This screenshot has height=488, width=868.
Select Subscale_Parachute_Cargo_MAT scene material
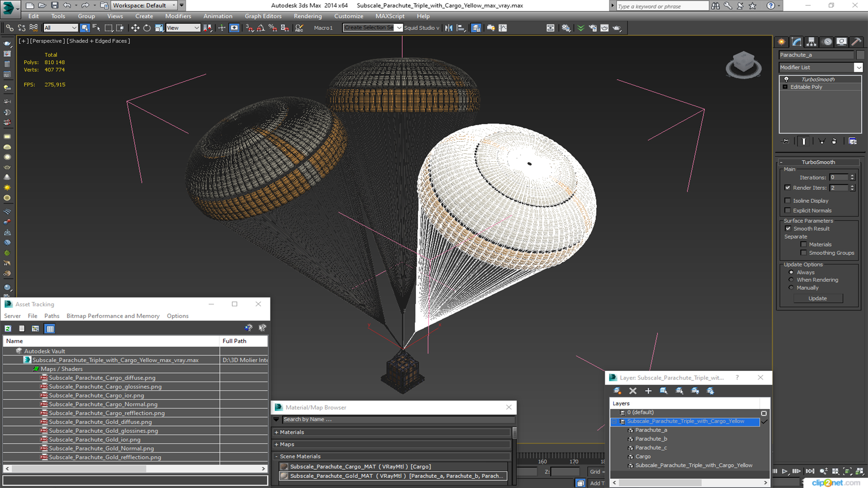(392, 466)
